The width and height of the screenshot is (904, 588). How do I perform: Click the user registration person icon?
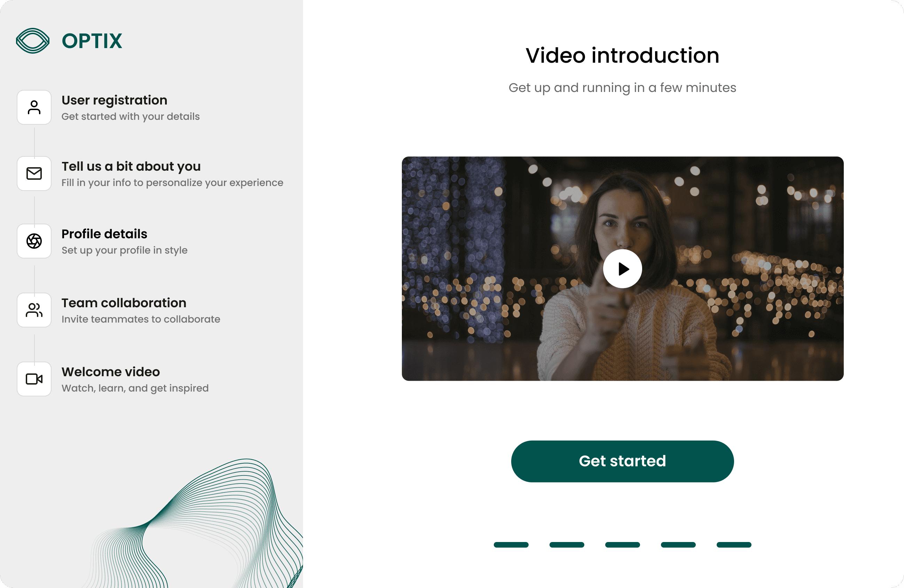coord(34,108)
